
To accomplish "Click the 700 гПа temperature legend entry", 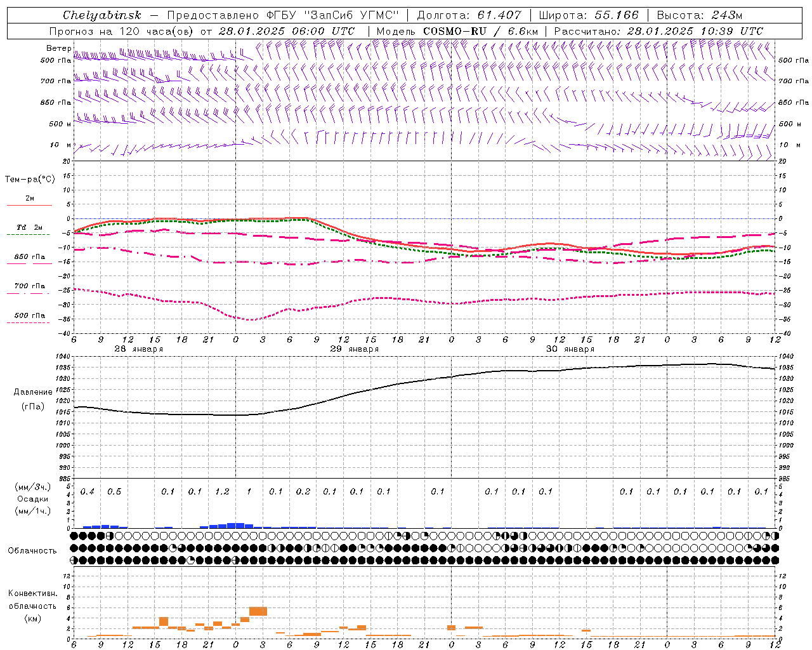I will tap(29, 286).
